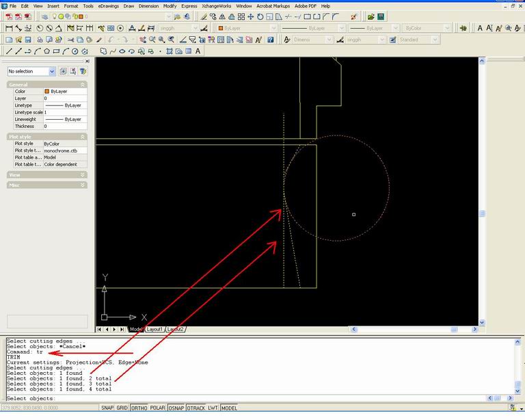The image size is (525, 420).
Task: Expand the Misc properties section
Action: coord(82,185)
